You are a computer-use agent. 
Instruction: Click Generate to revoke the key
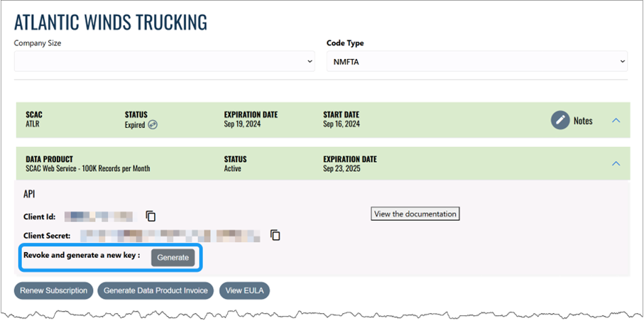click(173, 257)
